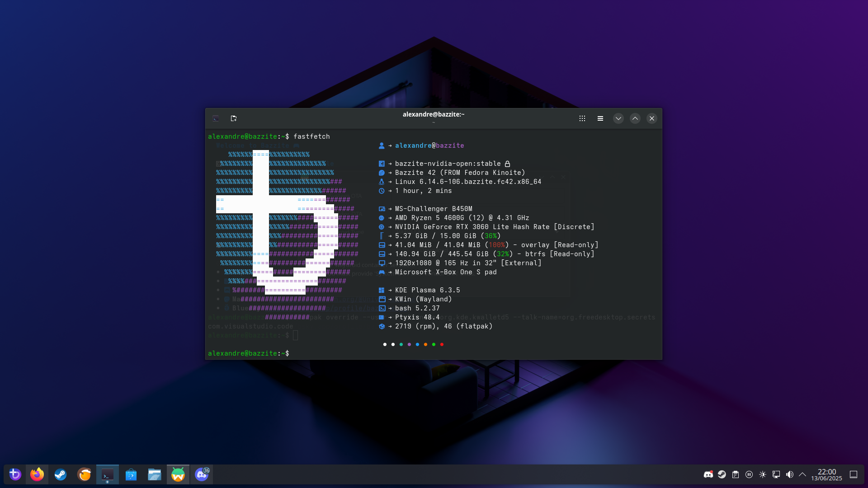Open the Dolphin file manager

[x=155, y=474]
